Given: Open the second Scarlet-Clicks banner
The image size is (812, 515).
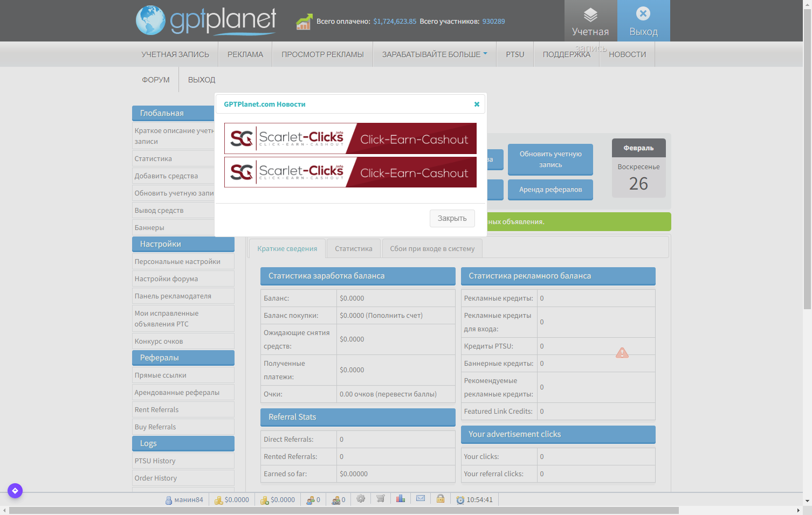Looking at the screenshot, I should point(350,172).
